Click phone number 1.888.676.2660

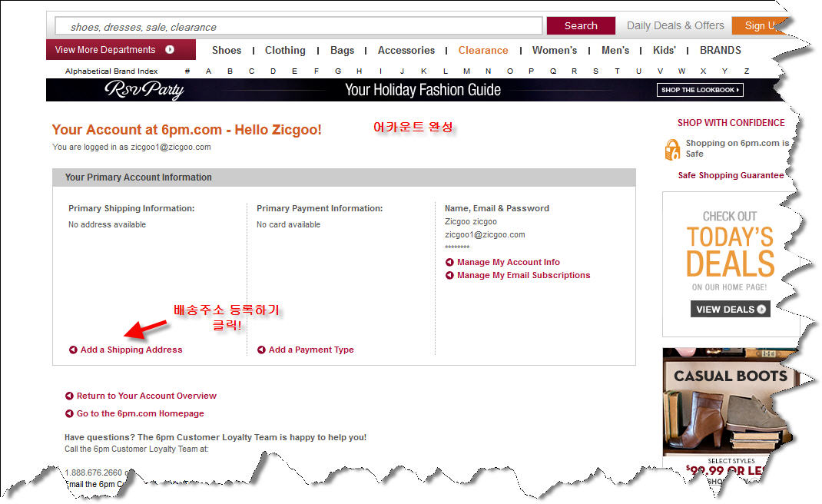pos(93,472)
